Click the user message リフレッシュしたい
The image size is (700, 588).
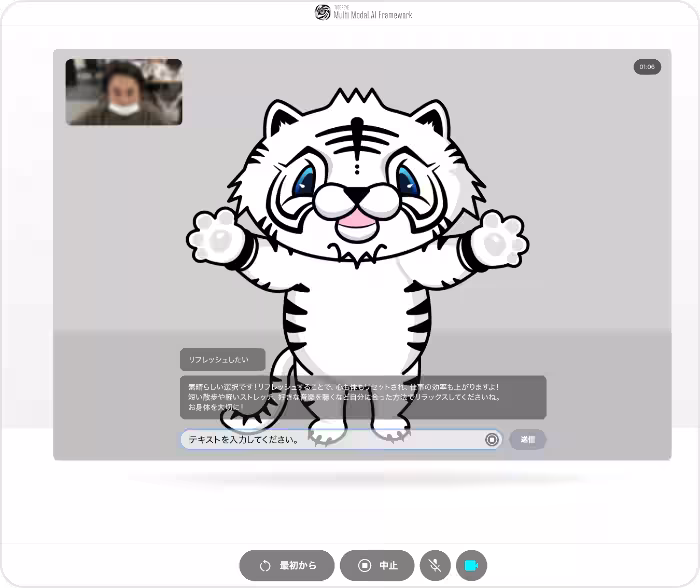pyautogui.click(x=222, y=359)
